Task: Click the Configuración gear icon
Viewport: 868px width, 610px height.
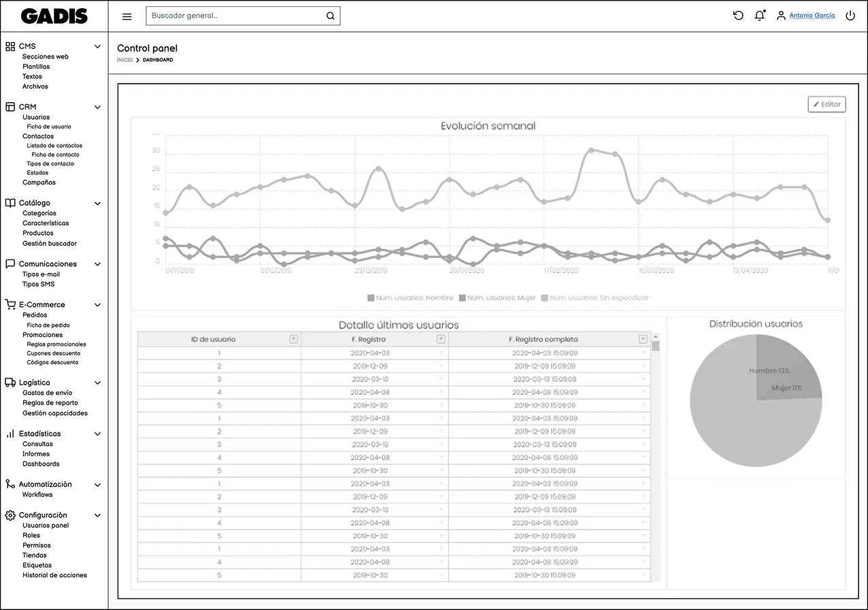Action: tap(10, 515)
